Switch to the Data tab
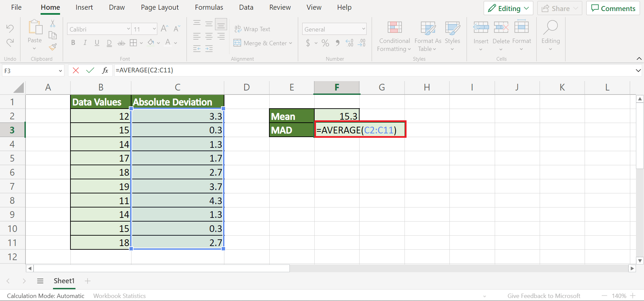The height and width of the screenshot is (301, 644). [246, 7]
